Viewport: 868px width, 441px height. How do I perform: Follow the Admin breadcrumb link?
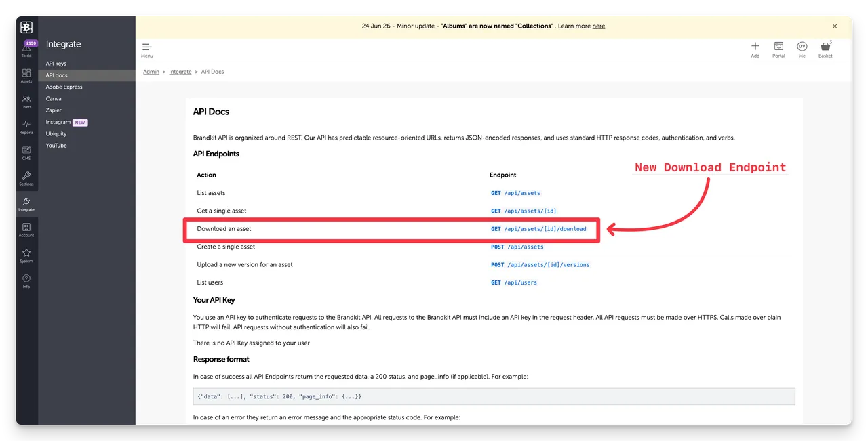[151, 72]
